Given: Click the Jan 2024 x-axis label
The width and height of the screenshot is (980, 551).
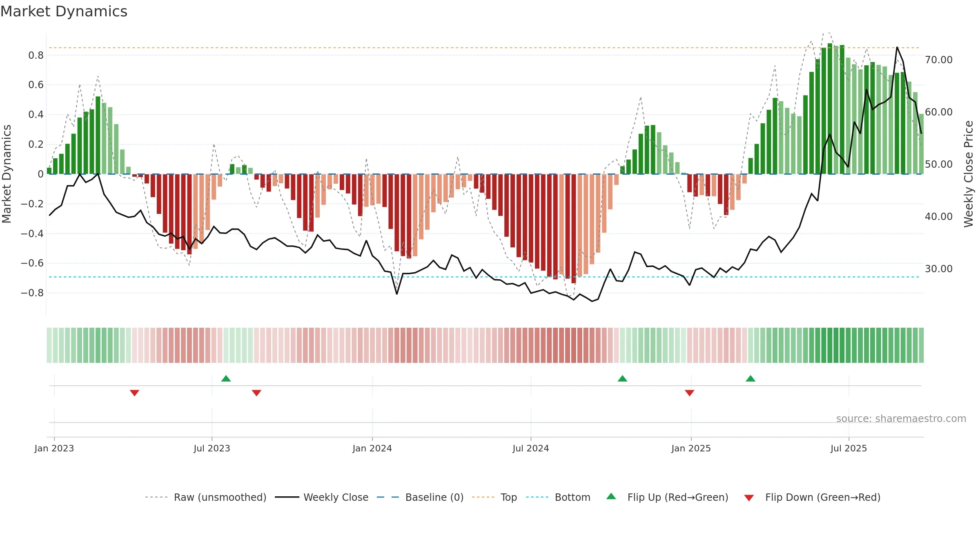Looking at the screenshot, I should point(372,448).
